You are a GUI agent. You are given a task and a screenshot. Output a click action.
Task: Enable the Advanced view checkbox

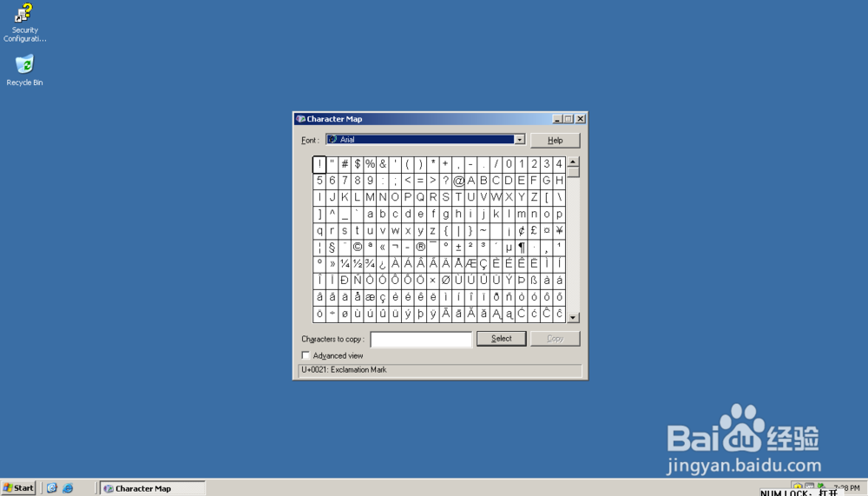click(306, 355)
